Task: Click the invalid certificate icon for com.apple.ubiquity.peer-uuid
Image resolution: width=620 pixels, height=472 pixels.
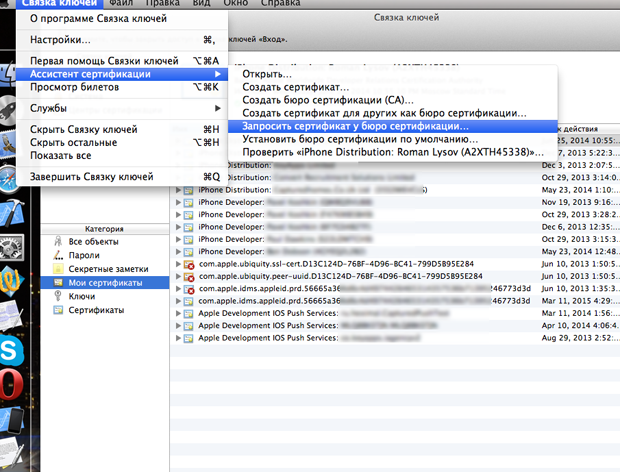Action: coord(189,277)
